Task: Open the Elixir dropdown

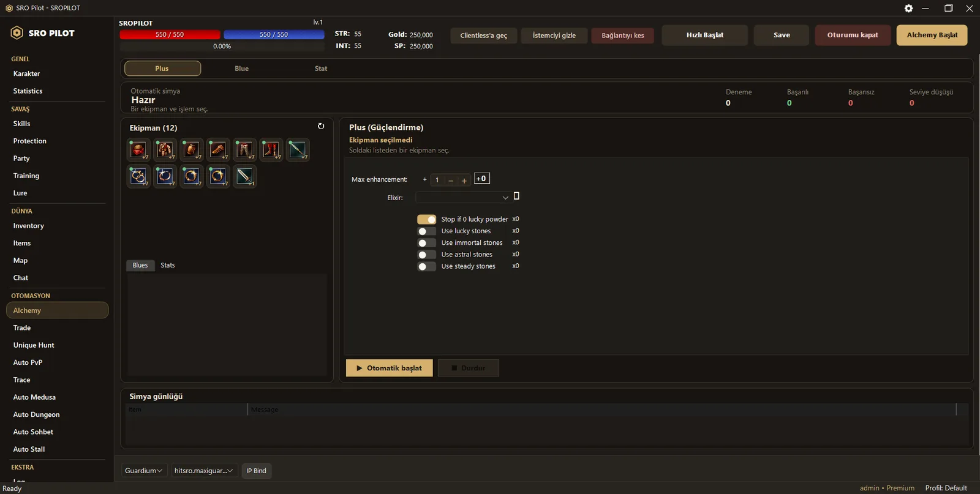Action: click(462, 198)
